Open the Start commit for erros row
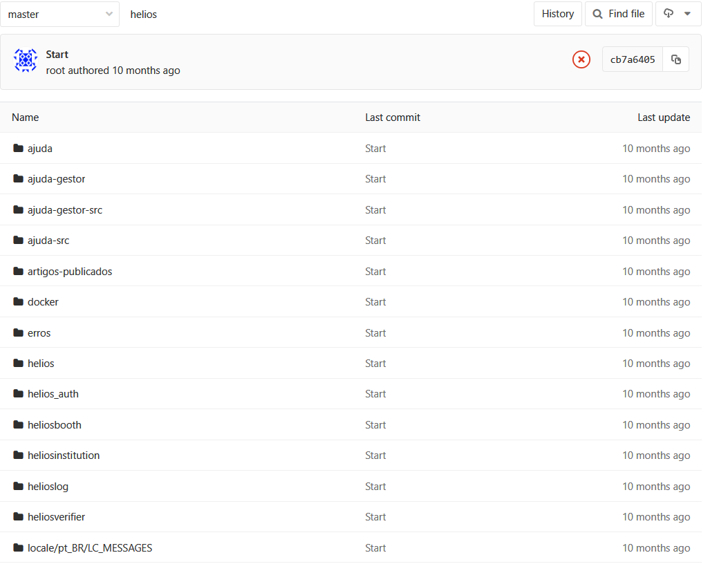The image size is (728, 573). [x=375, y=333]
